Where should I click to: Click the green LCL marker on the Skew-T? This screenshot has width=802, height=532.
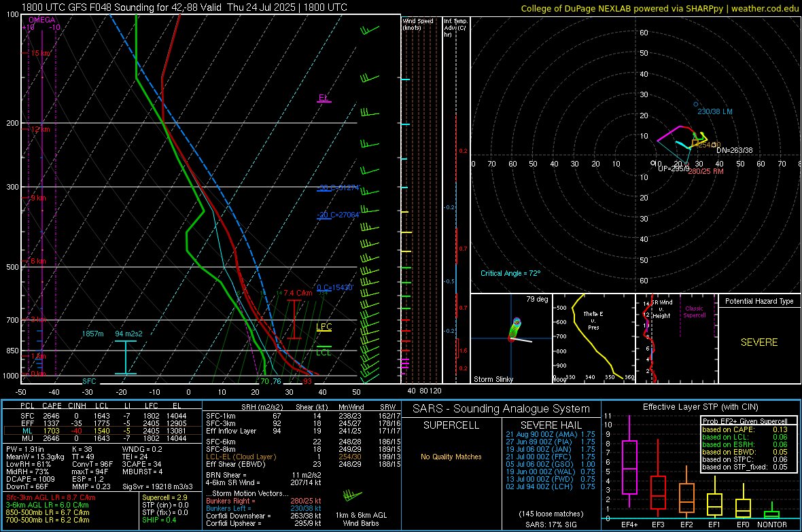324,351
